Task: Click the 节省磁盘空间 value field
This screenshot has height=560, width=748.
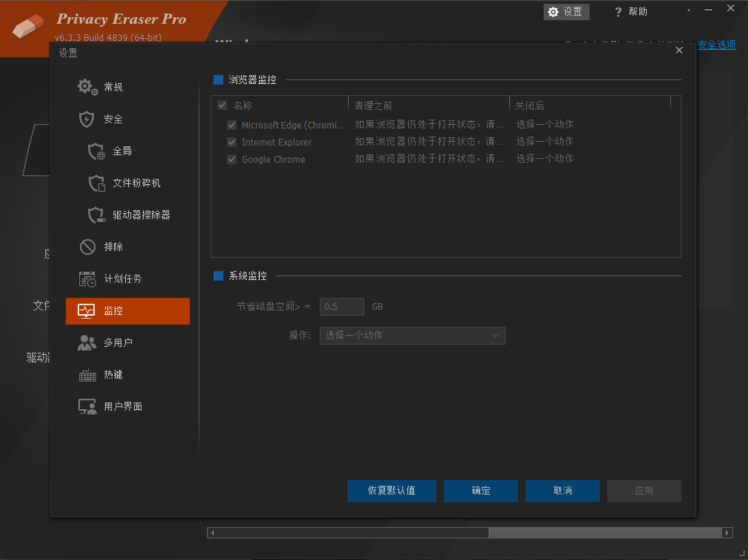Action: click(341, 307)
